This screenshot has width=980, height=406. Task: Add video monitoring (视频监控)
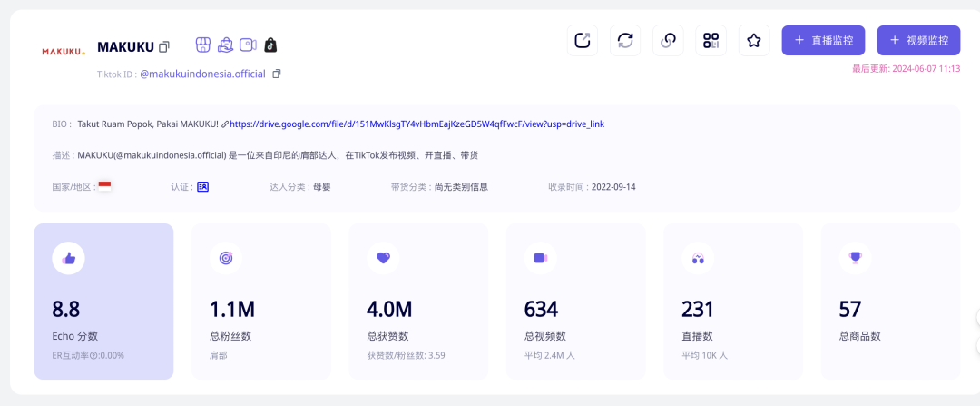(x=918, y=40)
